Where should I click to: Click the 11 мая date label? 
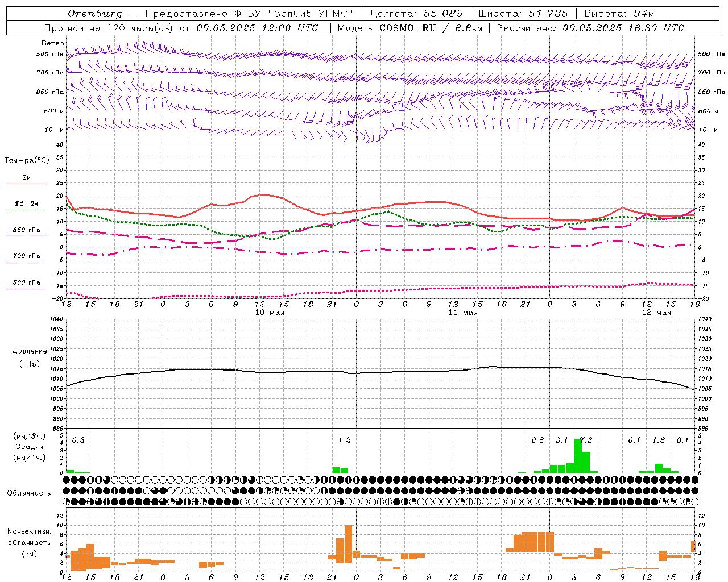(463, 313)
